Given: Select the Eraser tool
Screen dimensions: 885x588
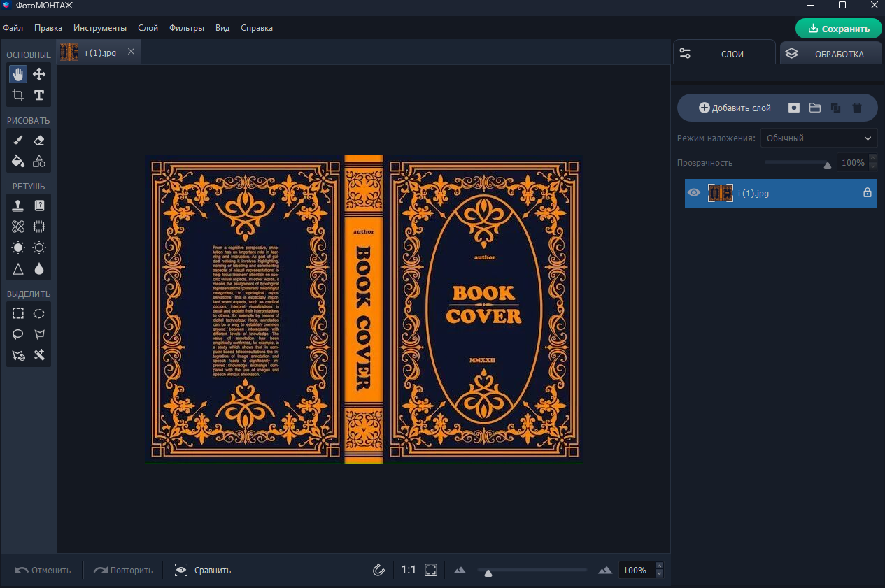Looking at the screenshot, I should point(39,140).
